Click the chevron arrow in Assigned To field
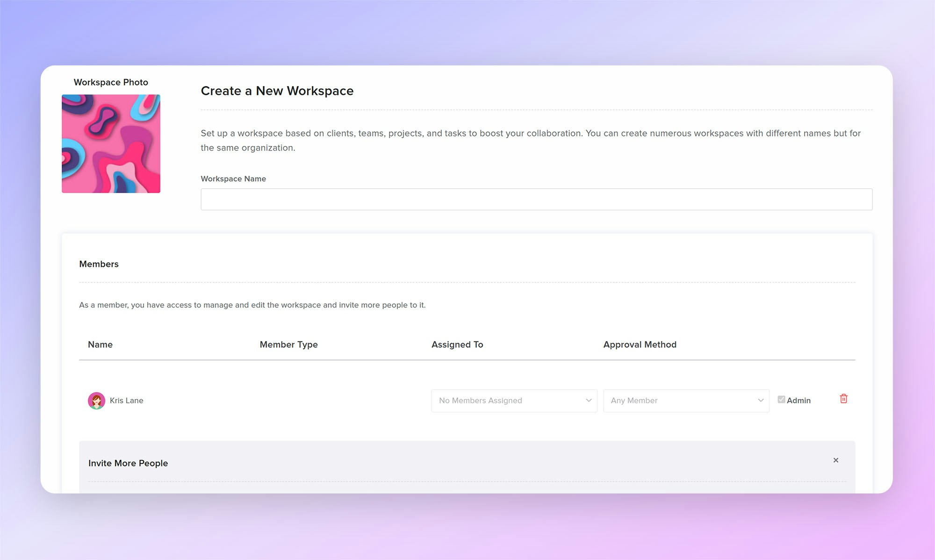Viewport: 935px width, 560px height. click(589, 401)
